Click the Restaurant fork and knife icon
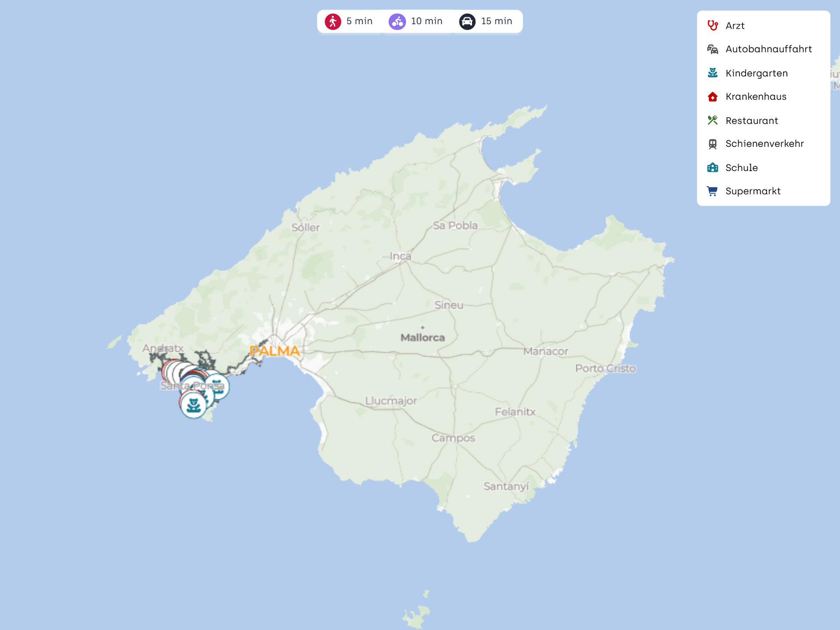The height and width of the screenshot is (630, 840). (713, 120)
